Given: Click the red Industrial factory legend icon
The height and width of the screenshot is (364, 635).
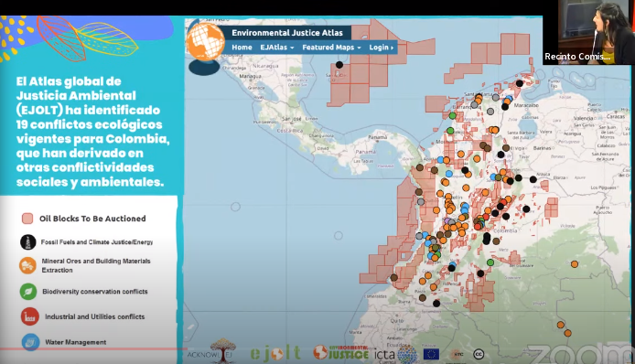Looking at the screenshot, I should pyautogui.click(x=29, y=316).
